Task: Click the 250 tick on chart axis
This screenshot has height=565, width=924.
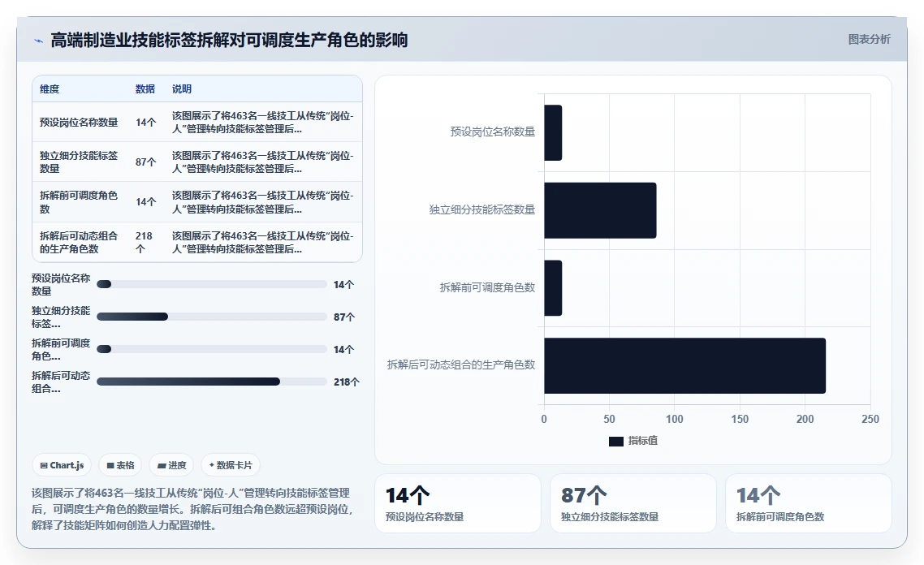Action: (x=870, y=419)
